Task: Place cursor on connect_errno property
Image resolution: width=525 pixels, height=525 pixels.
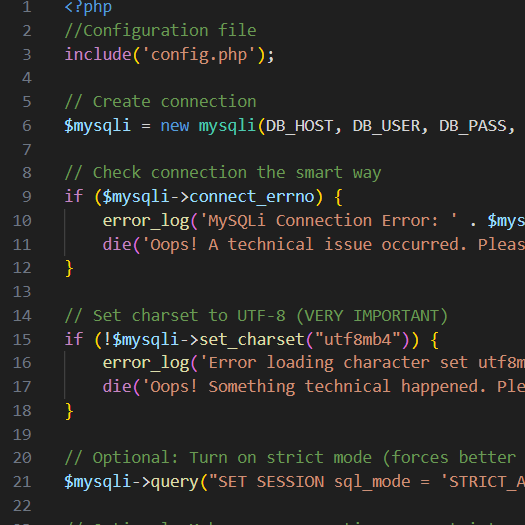Action: (x=252, y=197)
